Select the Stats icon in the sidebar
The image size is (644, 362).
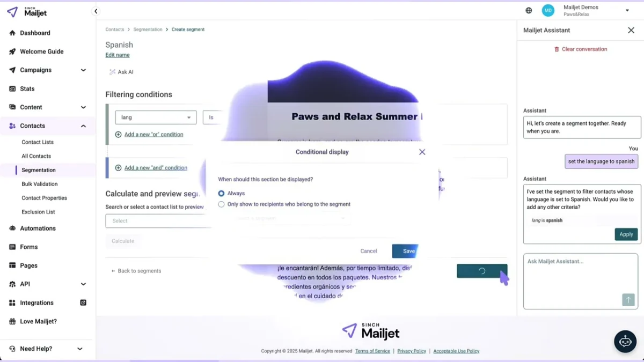point(11,88)
